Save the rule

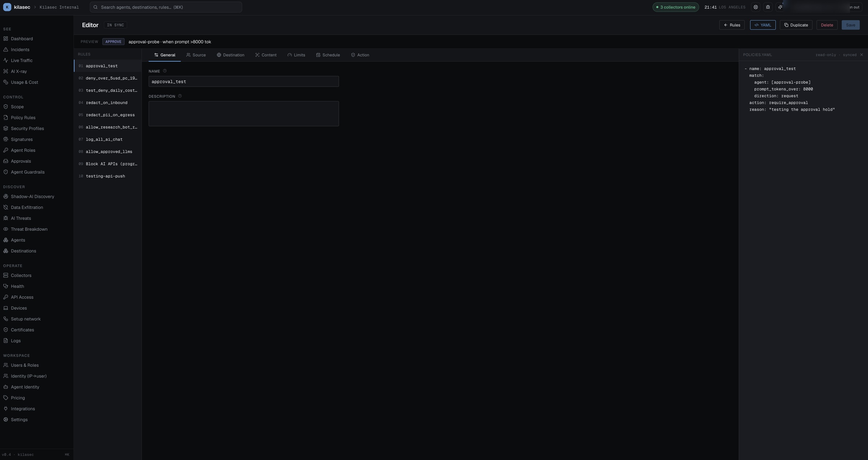[851, 25]
